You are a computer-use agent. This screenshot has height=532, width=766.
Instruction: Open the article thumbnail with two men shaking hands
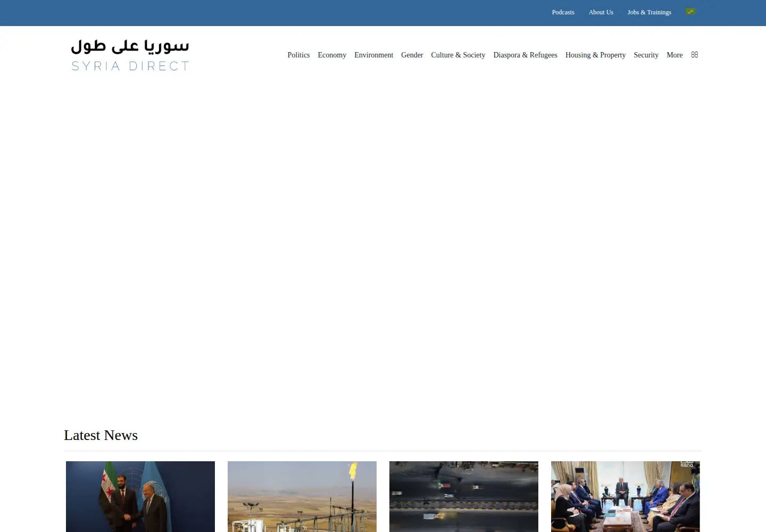[140, 496]
